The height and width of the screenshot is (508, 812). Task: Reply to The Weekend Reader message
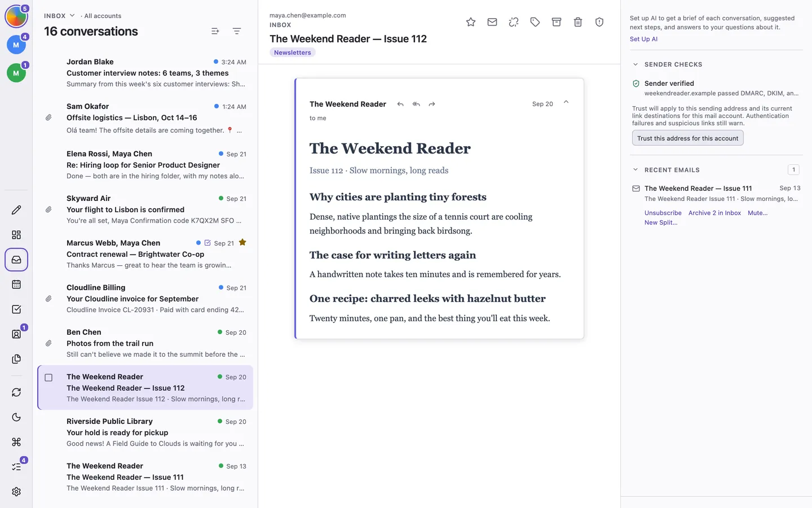[400, 104]
